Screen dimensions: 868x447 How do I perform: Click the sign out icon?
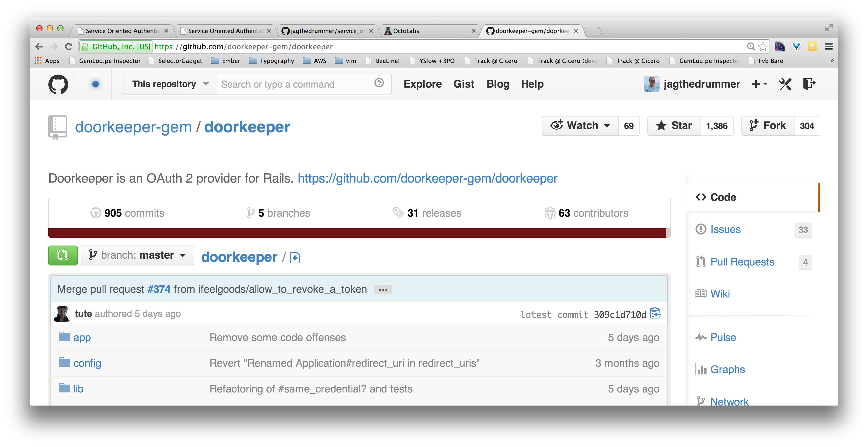pyautogui.click(x=809, y=84)
